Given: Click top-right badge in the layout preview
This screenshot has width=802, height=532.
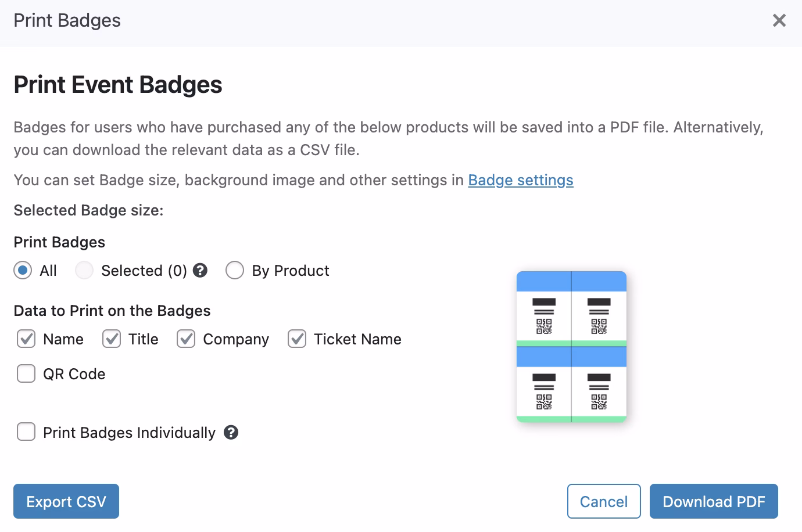Looking at the screenshot, I should click(599, 309).
